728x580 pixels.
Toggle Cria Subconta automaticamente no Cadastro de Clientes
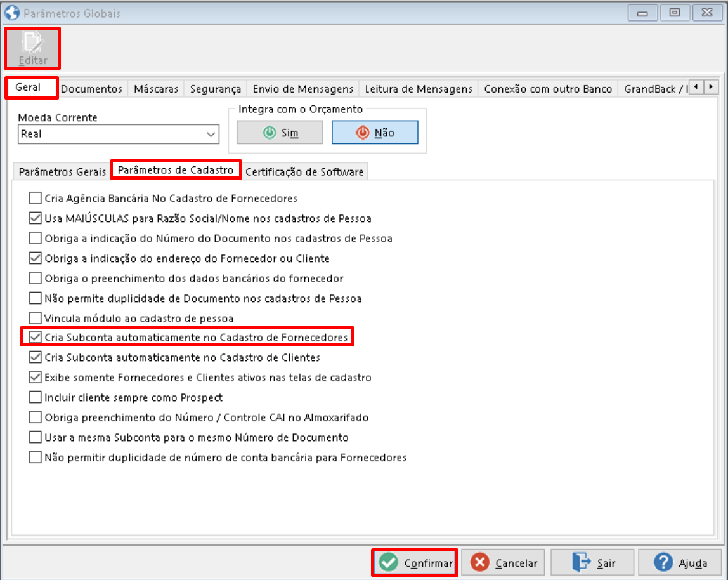(36, 357)
